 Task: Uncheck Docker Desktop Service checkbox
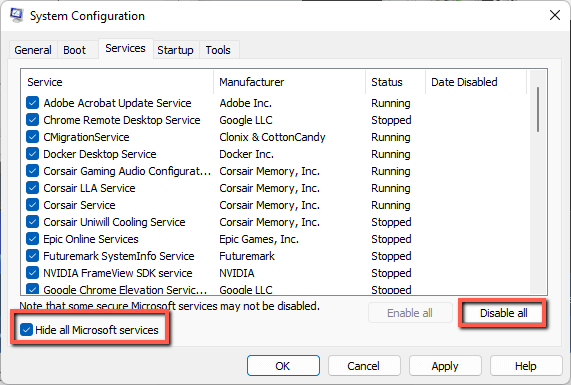point(32,154)
